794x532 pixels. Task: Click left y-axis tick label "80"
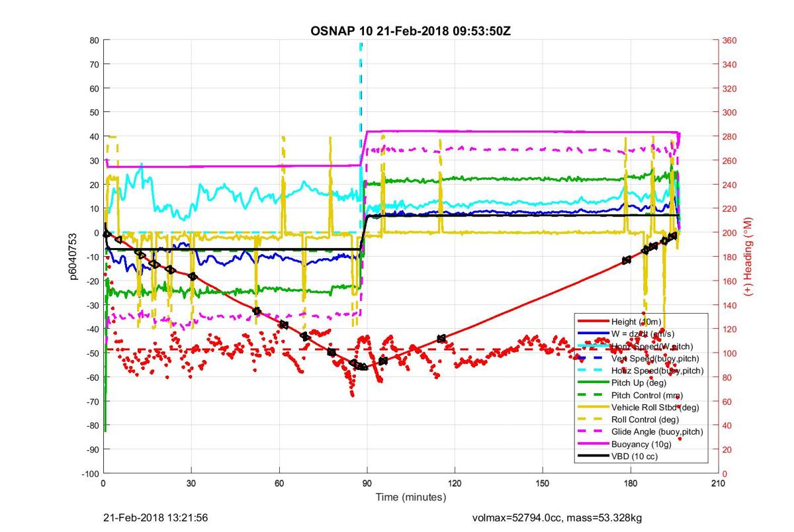click(x=95, y=40)
